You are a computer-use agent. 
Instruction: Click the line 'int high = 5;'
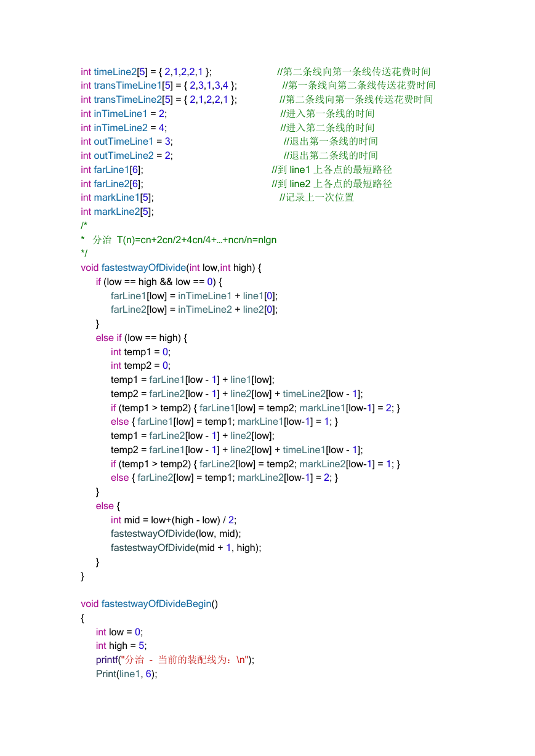[121, 646]
